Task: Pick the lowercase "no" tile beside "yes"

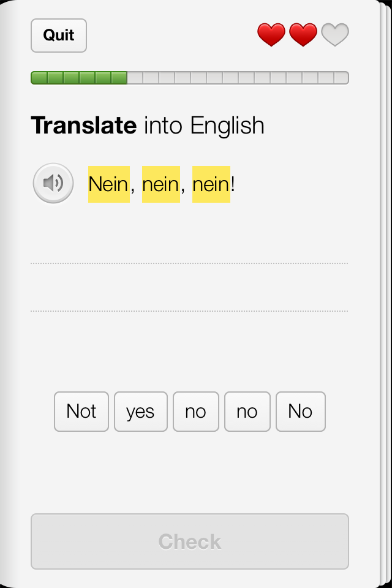Action: [195, 412]
